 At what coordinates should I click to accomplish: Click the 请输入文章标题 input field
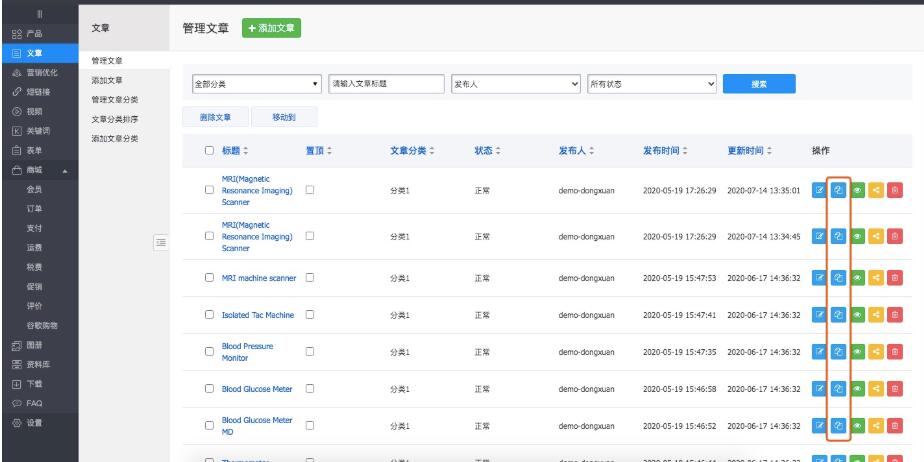(385, 84)
